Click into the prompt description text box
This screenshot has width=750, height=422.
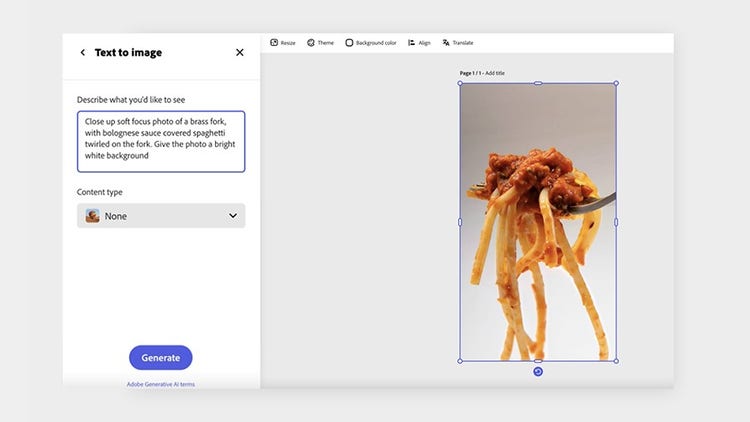point(161,142)
